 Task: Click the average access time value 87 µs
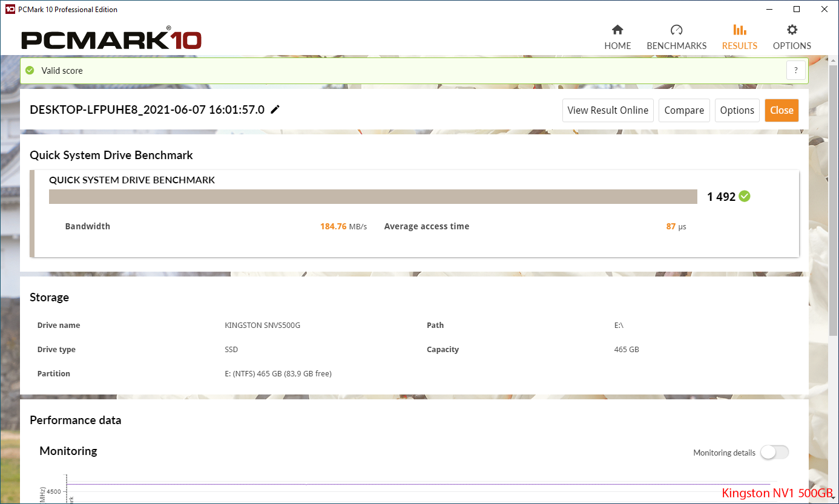[x=676, y=226]
